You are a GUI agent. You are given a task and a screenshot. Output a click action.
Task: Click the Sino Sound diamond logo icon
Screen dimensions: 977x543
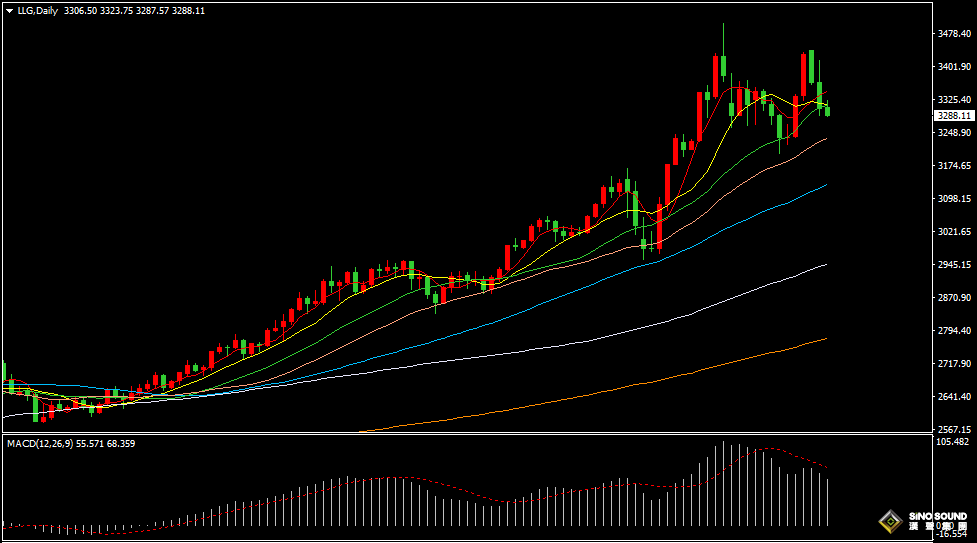889,521
